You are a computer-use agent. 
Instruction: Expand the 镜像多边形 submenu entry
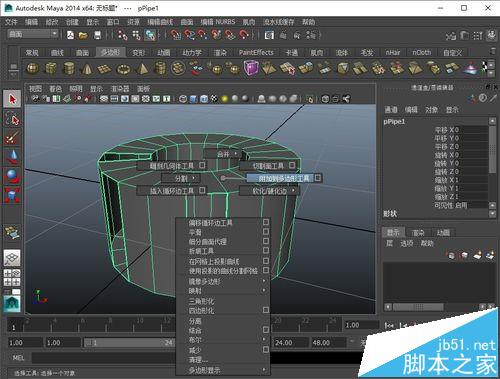223,281
